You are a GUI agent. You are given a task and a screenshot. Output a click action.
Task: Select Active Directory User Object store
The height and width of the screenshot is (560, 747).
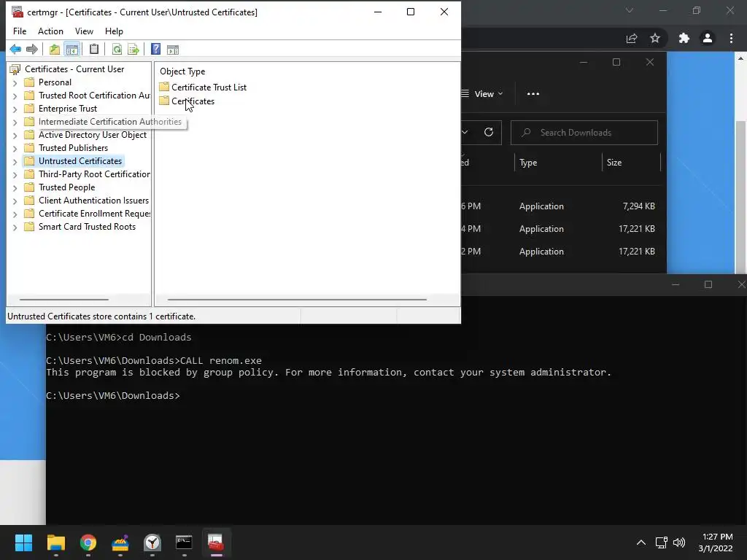coord(93,135)
